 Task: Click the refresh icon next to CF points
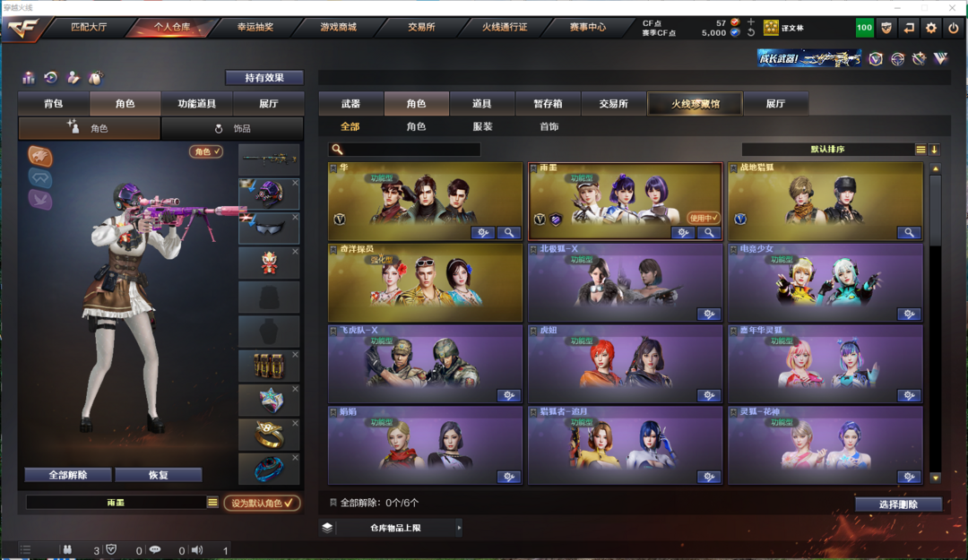(x=751, y=33)
